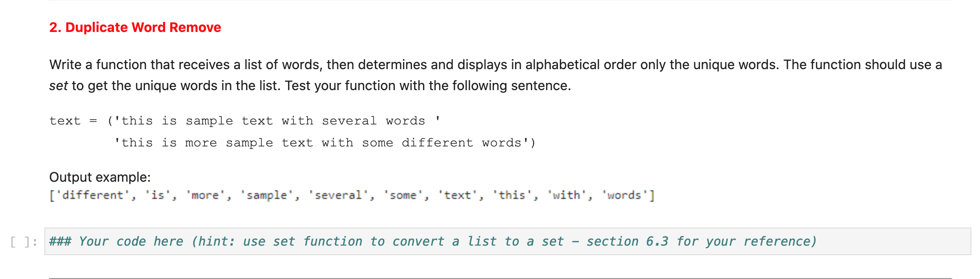This screenshot has height=279, width=980.
Task: Click 'this' in the output example list
Action: 512,196
